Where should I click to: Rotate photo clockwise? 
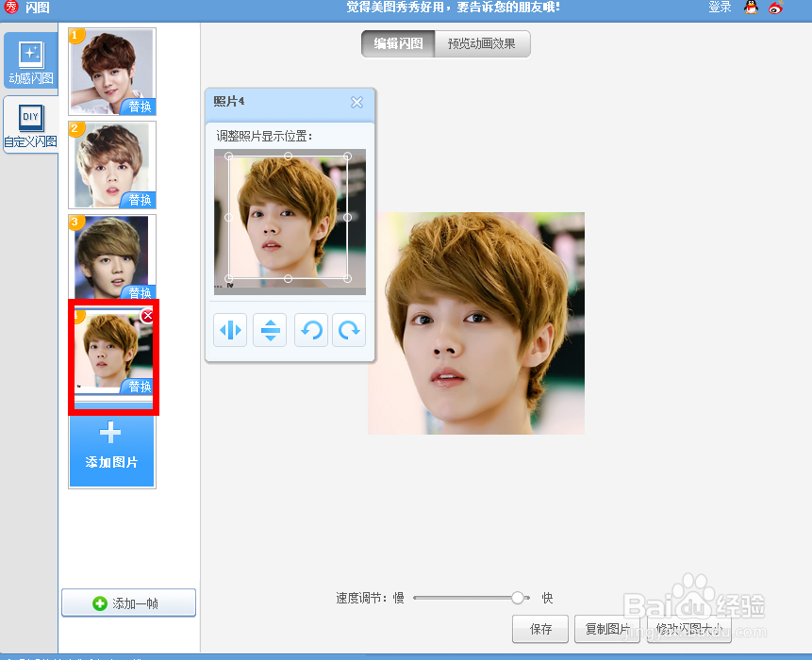click(x=349, y=330)
